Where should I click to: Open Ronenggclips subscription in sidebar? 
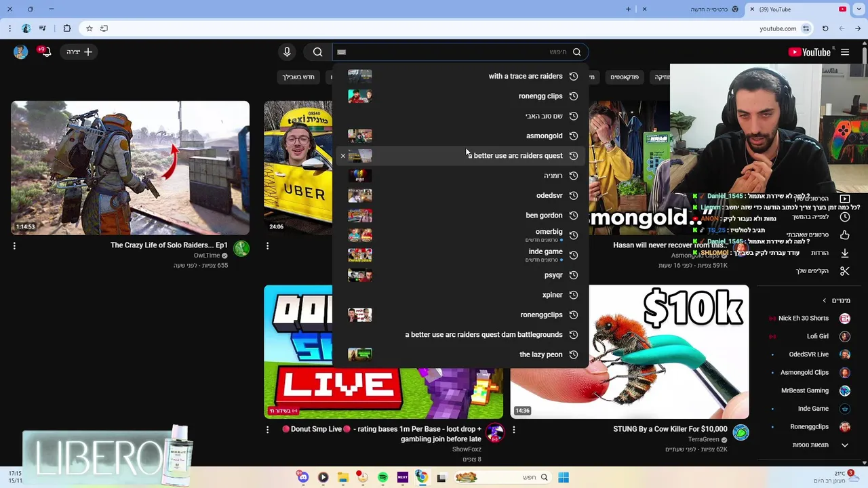click(811, 427)
